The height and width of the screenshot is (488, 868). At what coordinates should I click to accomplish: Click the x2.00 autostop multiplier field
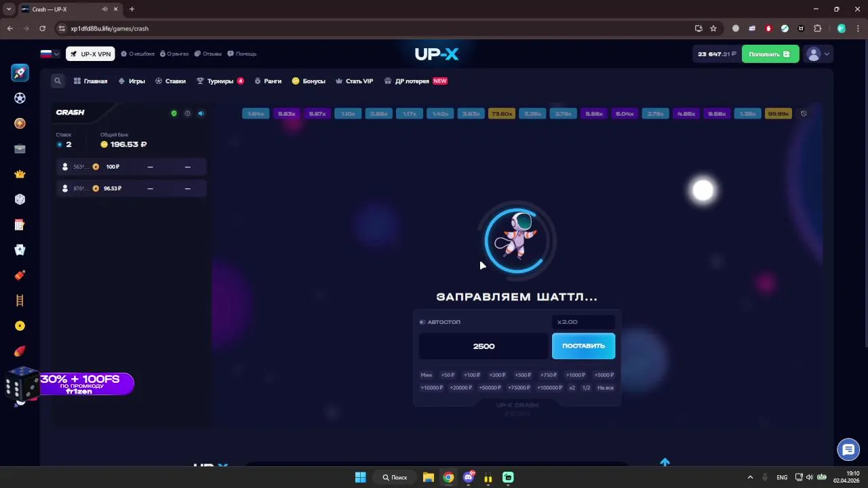584,322
